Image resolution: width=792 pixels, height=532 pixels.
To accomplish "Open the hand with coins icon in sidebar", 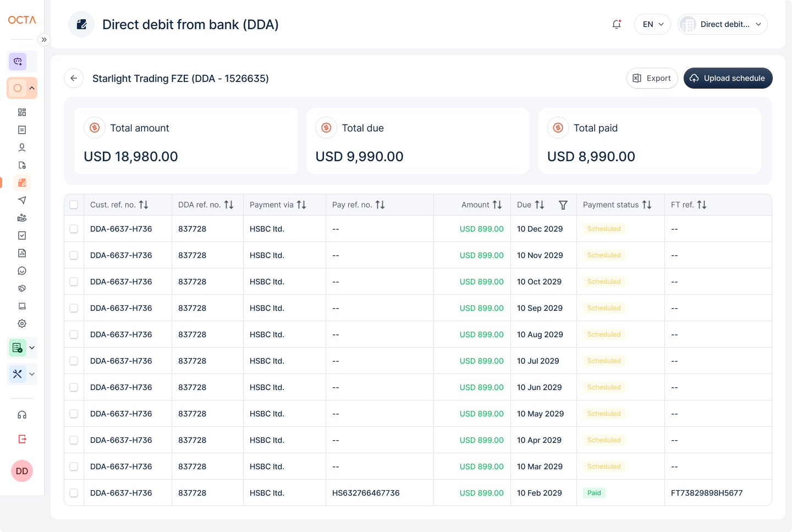I will (22, 218).
